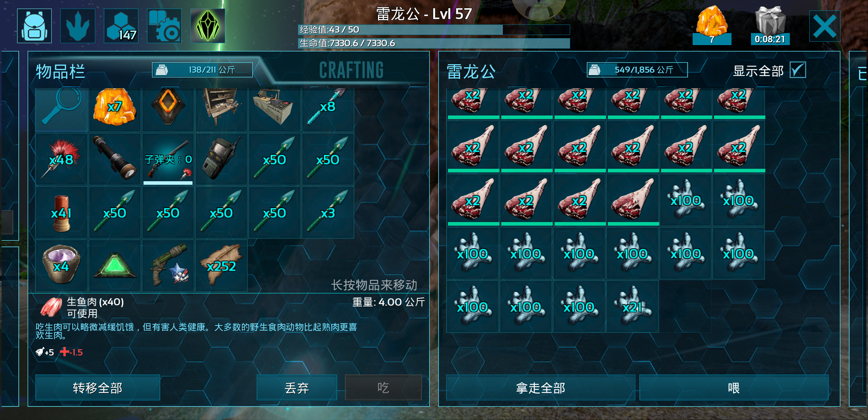
Task: Close the inventory with the X button
Action: [824, 26]
